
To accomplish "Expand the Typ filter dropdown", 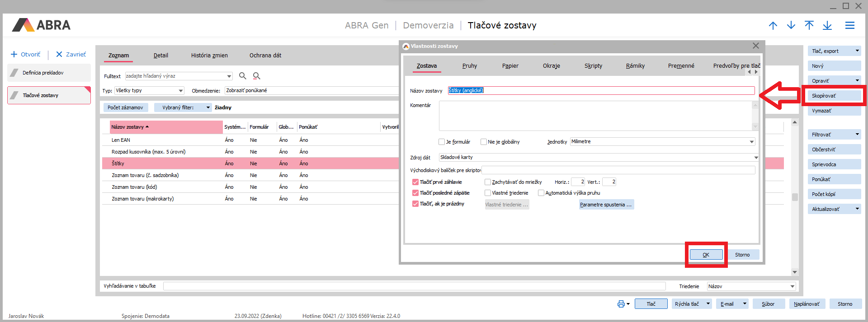I will pos(181,91).
